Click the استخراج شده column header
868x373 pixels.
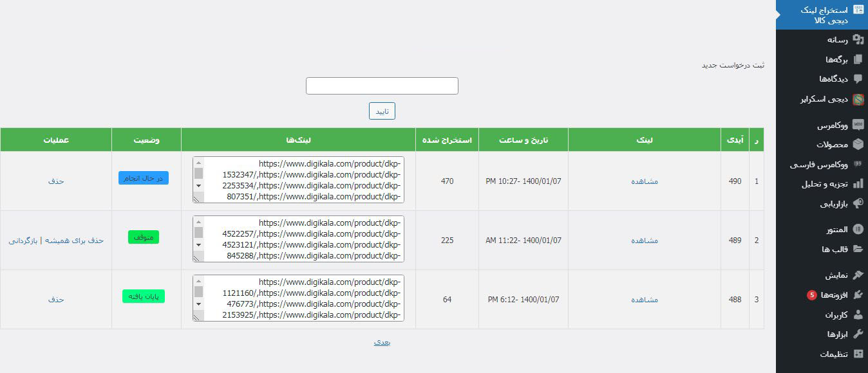(447, 140)
